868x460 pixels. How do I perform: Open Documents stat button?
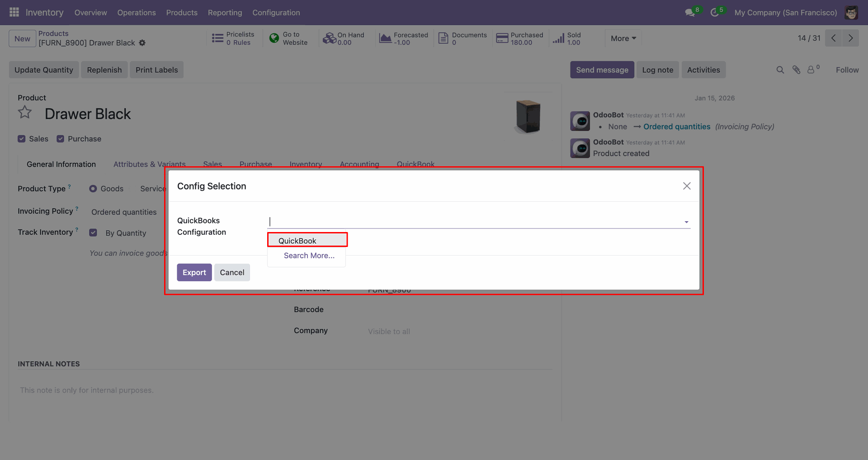click(462, 38)
